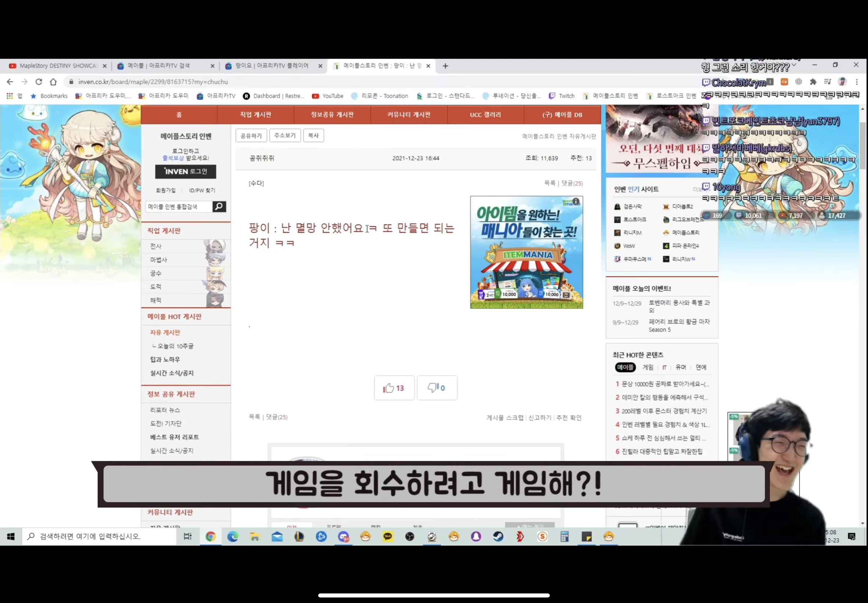Click the magnifier search button on Inven sidebar

point(219,206)
